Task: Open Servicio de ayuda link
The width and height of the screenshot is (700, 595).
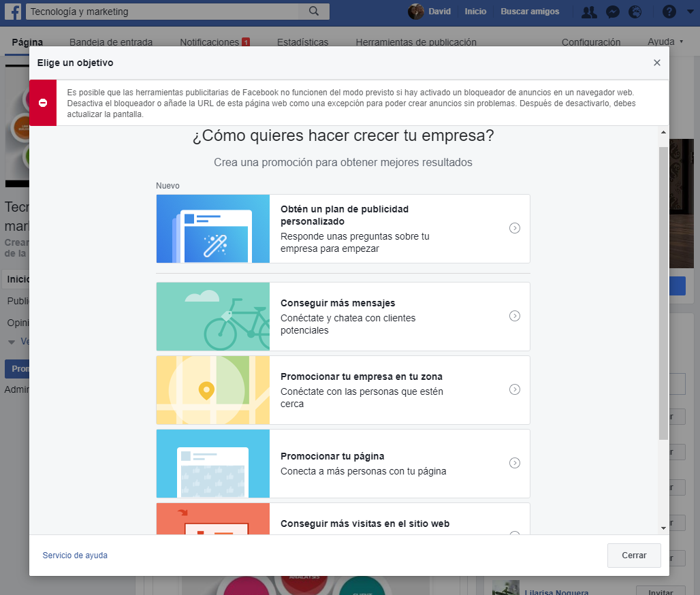Action: pyautogui.click(x=75, y=556)
